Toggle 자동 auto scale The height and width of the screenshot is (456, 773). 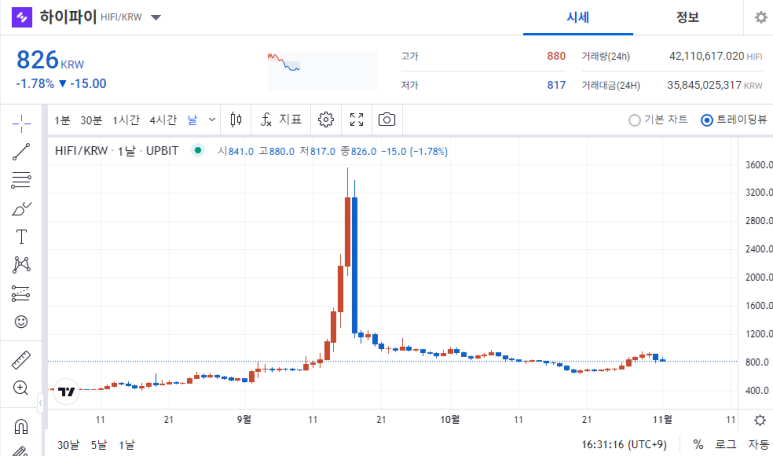click(758, 445)
